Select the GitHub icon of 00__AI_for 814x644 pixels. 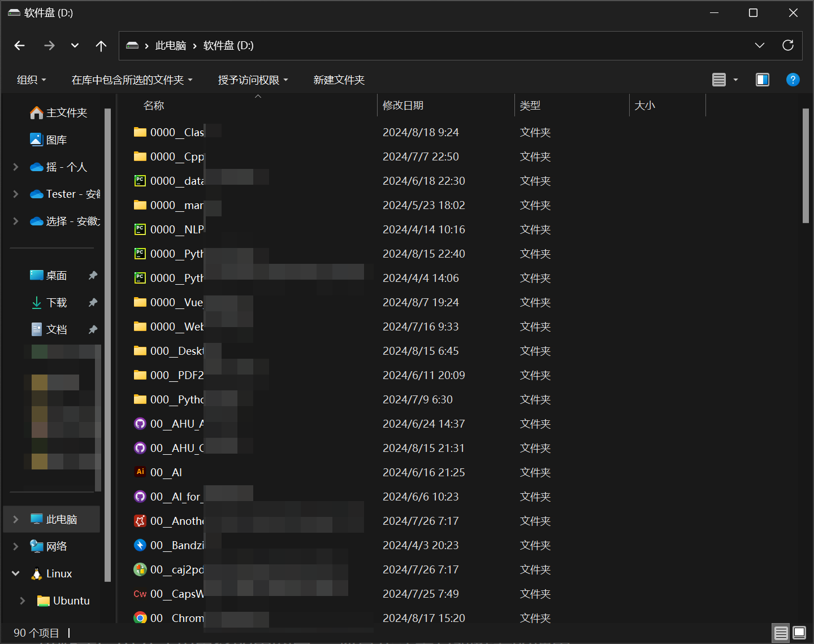(x=140, y=497)
